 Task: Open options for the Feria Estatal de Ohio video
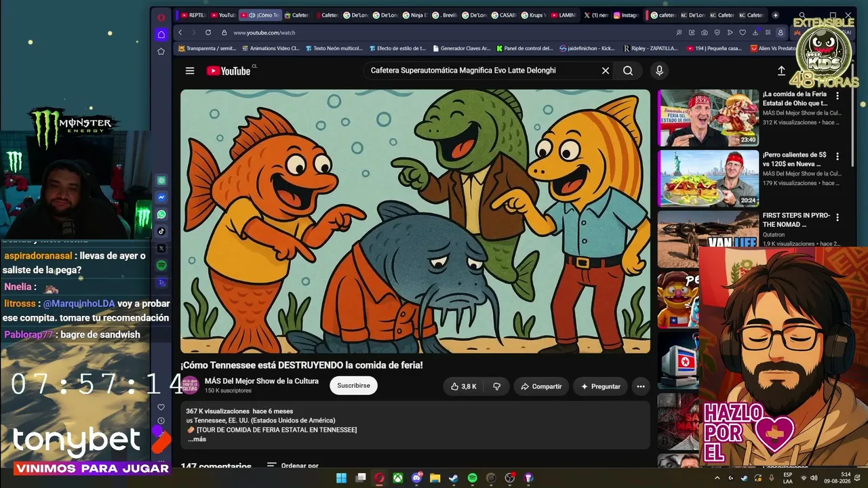point(837,96)
